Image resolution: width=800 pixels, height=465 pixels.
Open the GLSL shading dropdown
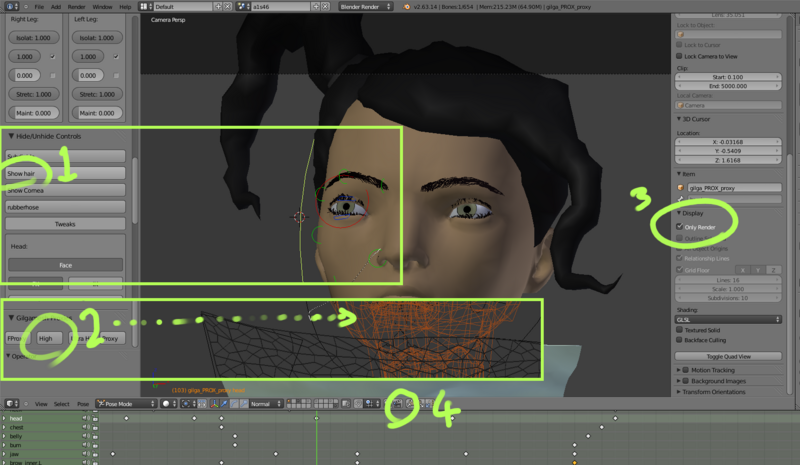point(727,319)
